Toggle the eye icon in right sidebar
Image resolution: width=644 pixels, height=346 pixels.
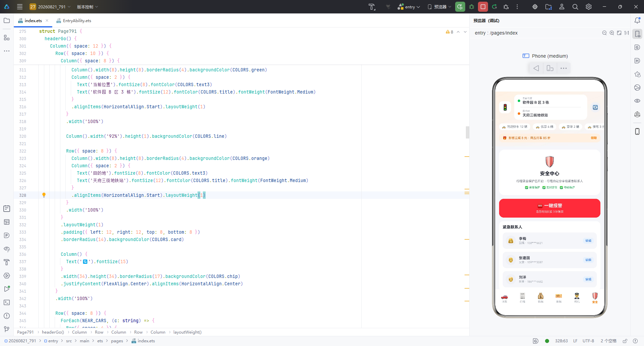[637, 101]
